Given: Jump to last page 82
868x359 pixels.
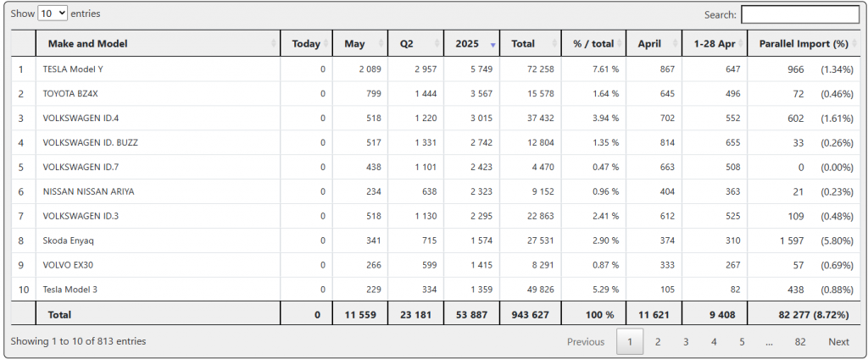Looking at the screenshot, I should (799, 342).
